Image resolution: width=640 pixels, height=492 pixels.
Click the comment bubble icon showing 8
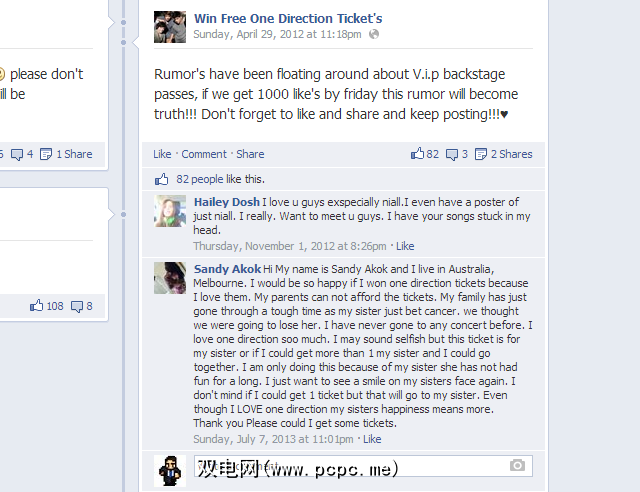click(x=77, y=307)
